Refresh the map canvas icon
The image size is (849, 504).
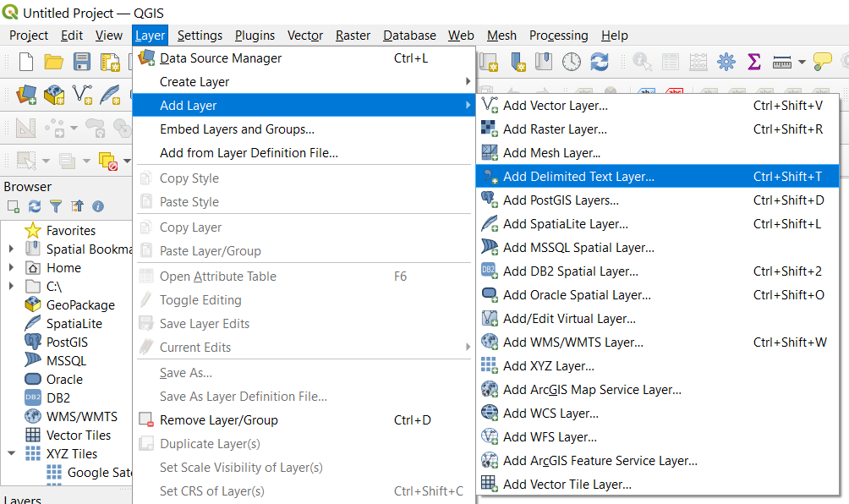pyautogui.click(x=600, y=62)
